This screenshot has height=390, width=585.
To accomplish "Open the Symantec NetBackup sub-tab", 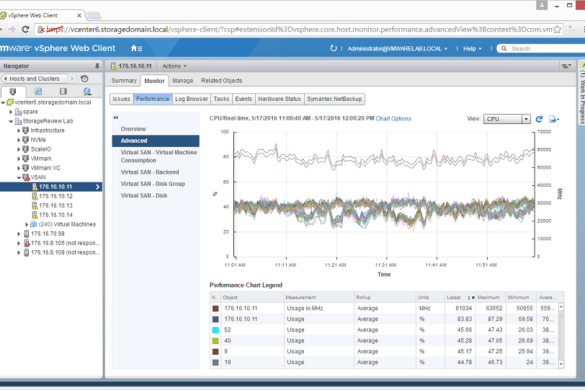I will click(334, 99).
